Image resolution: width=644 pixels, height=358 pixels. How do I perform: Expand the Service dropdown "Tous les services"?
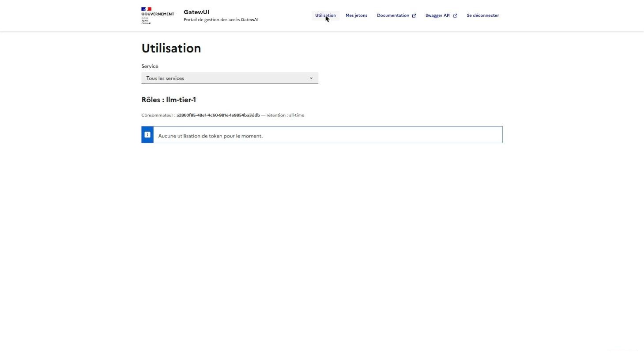(230, 78)
